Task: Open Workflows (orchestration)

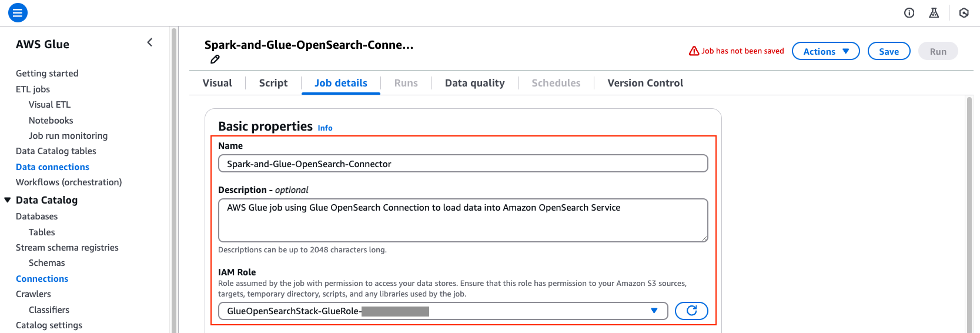Action: click(x=69, y=182)
